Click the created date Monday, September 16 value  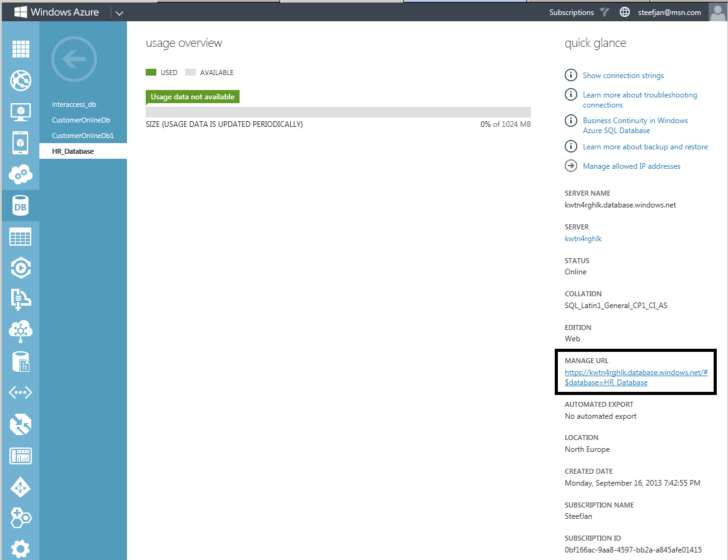[x=632, y=483]
